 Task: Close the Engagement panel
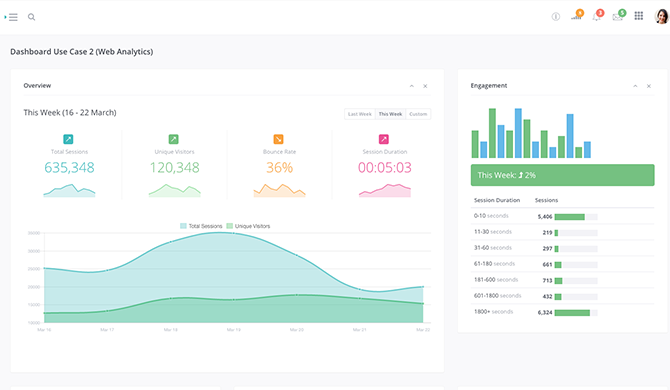coord(649,86)
